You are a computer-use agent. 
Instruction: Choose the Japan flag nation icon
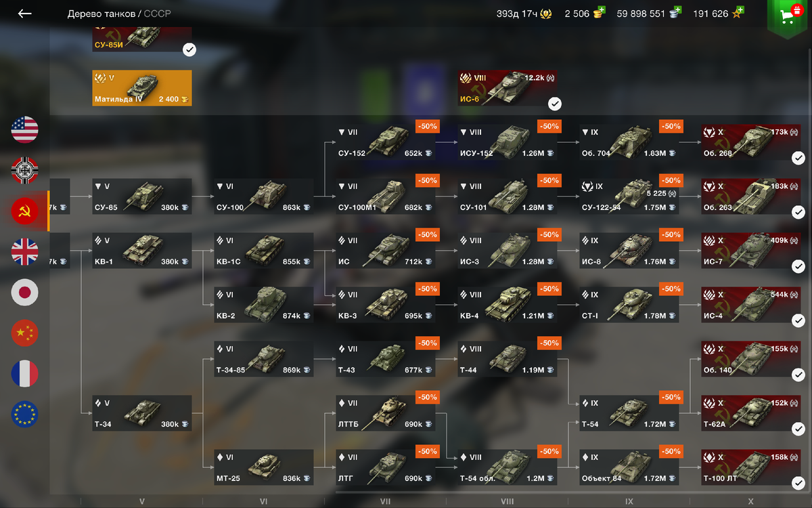click(25, 293)
